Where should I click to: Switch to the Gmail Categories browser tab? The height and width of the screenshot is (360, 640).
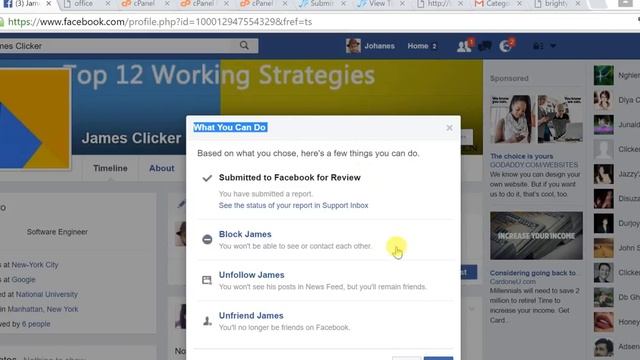point(498,4)
